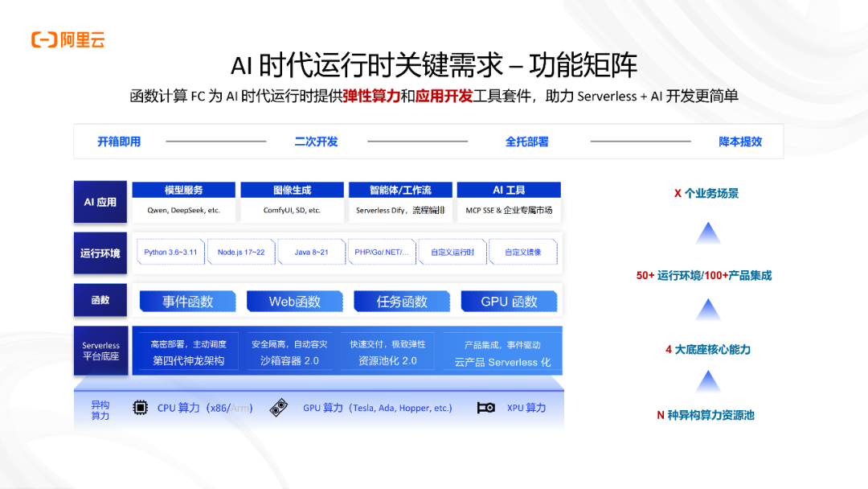868x489 pixels.
Task: Toggle the GPU 函数 option
Action: click(509, 300)
